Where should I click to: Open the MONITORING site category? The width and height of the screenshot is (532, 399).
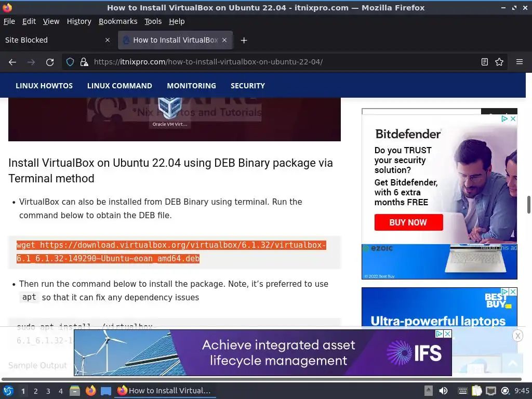click(191, 86)
